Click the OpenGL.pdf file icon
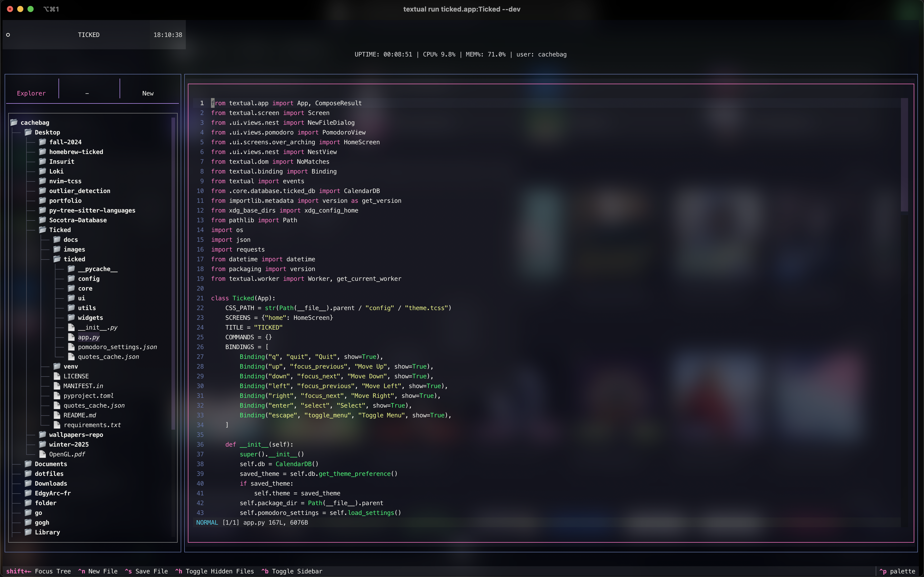The width and height of the screenshot is (924, 577). [x=43, y=454]
